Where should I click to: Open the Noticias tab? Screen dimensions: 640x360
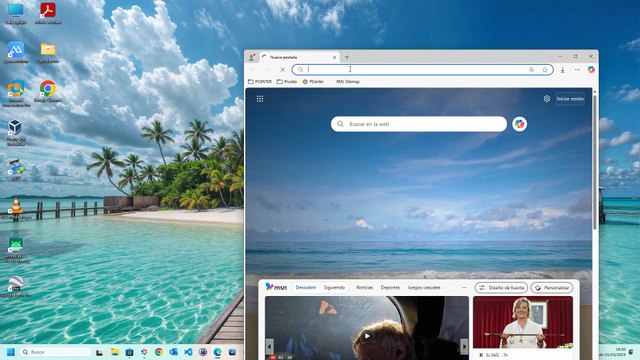tap(364, 288)
